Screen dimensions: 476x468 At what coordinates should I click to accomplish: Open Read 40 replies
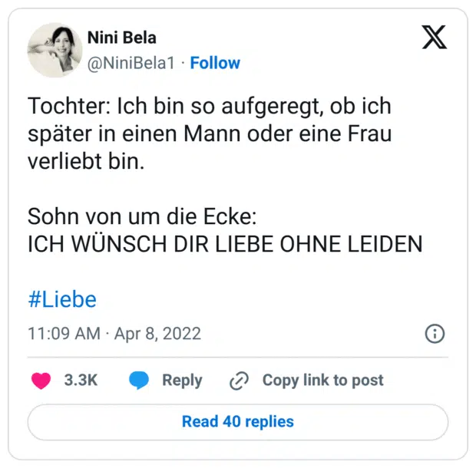tap(238, 421)
